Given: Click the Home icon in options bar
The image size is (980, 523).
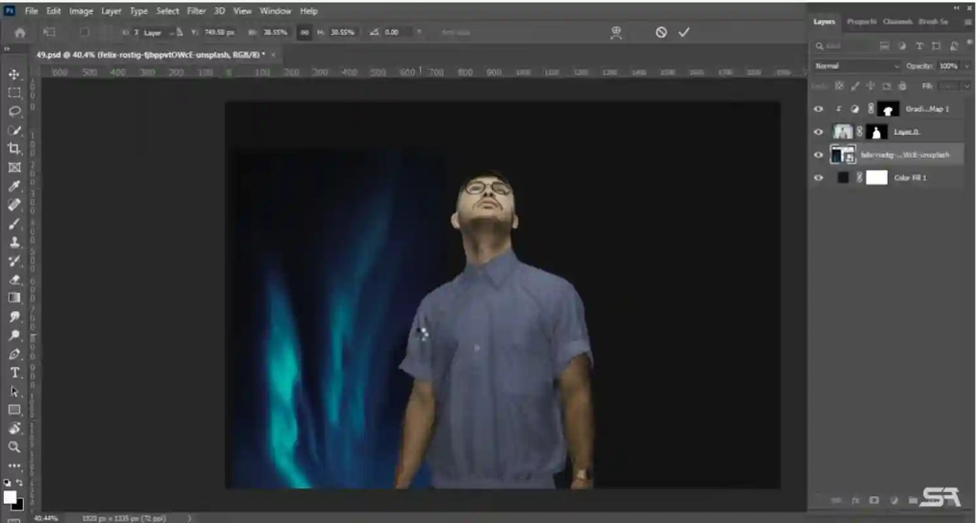Looking at the screenshot, I should click(x=20, y=32).
